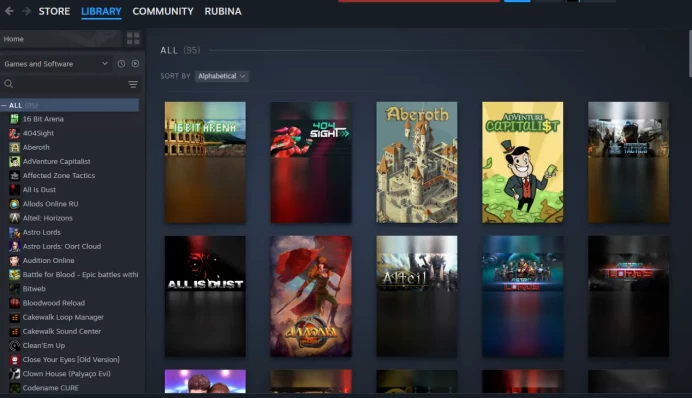Image resolution: width=692 pixels, height=398 pixels.
Task: Open advanced filter options icon
Action: tap(133, 84)
